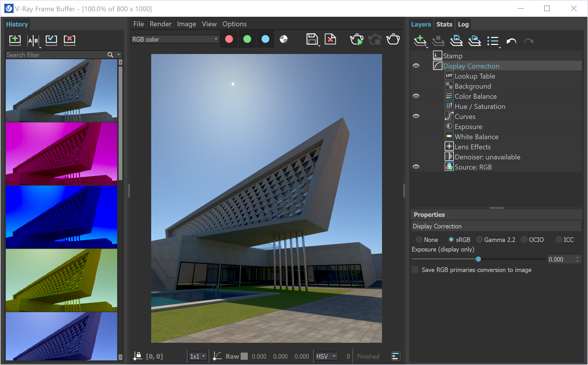The width and height of the screenshot is (588, 365).
Task: Hide the Color Balance layer
Action: tap(416, 96)
